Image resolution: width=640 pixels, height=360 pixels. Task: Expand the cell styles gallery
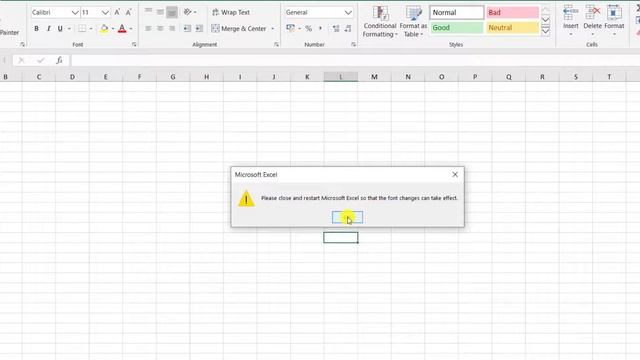pyautogui.click(x=545, y=31)
